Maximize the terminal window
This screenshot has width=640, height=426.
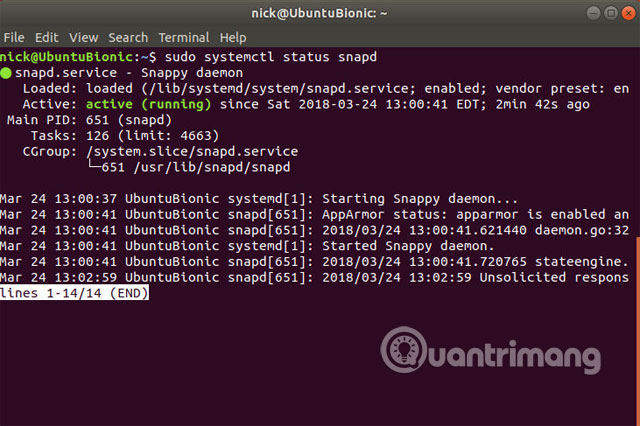[x=611, y=13]
